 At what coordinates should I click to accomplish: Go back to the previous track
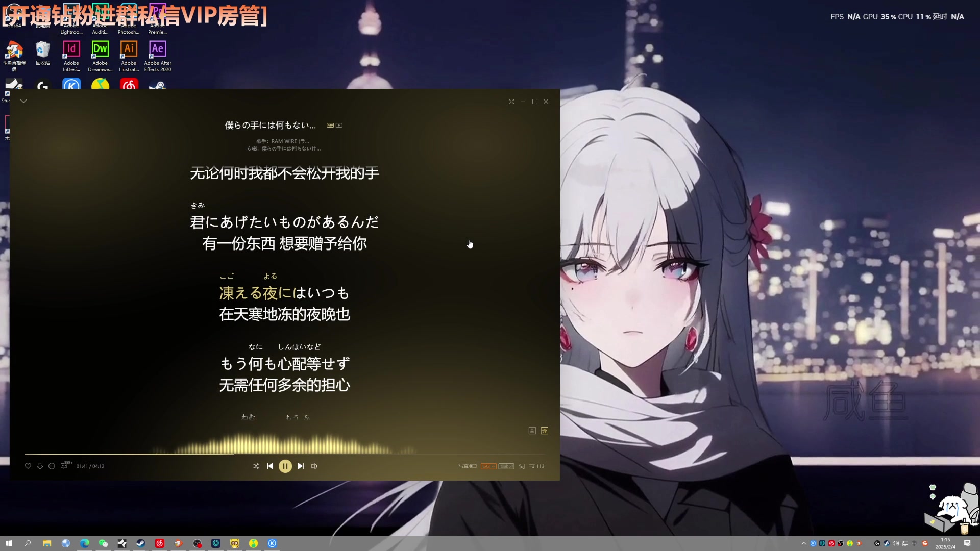pyautogui.click(x=270, y=466)
